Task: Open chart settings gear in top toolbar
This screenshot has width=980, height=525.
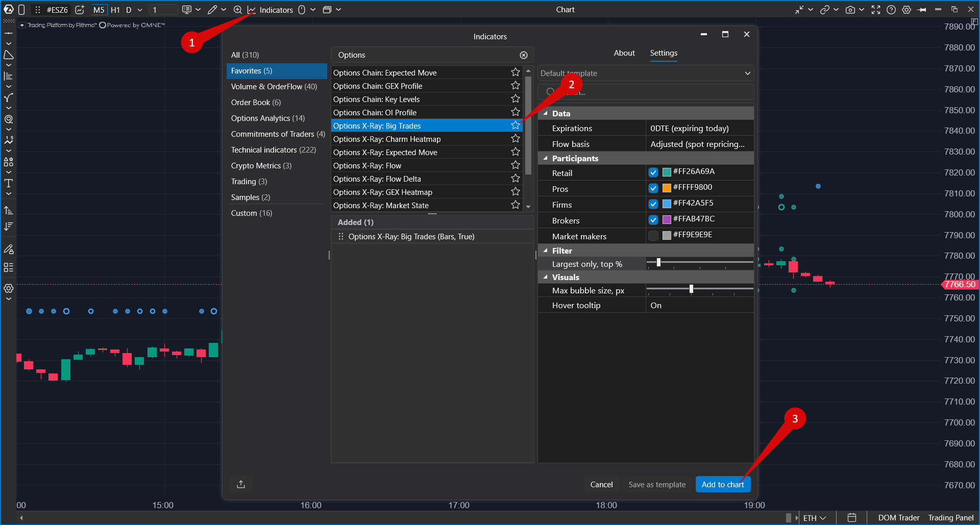Action: 906,10
